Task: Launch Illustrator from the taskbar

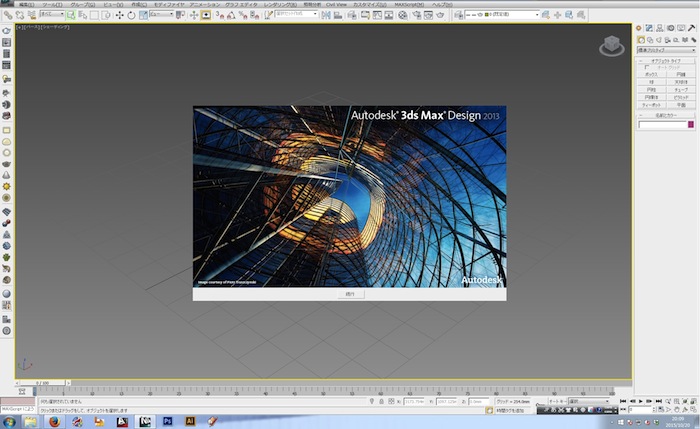Action: coord(188,421)
